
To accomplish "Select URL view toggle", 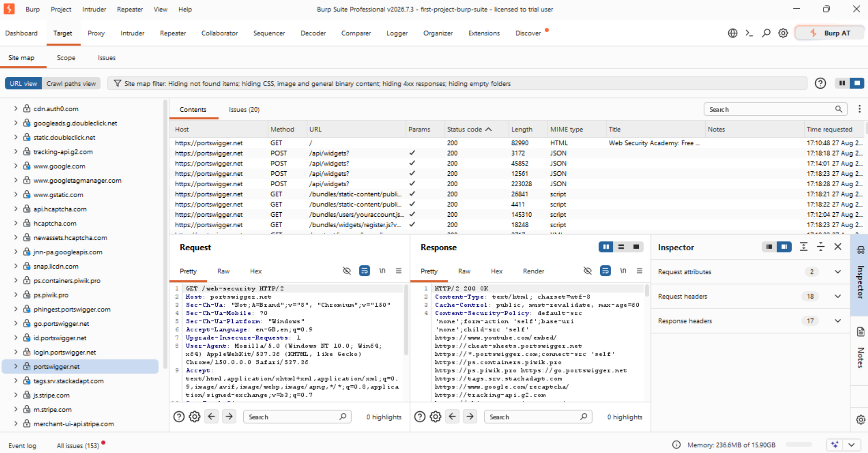I will coord(24,84).
